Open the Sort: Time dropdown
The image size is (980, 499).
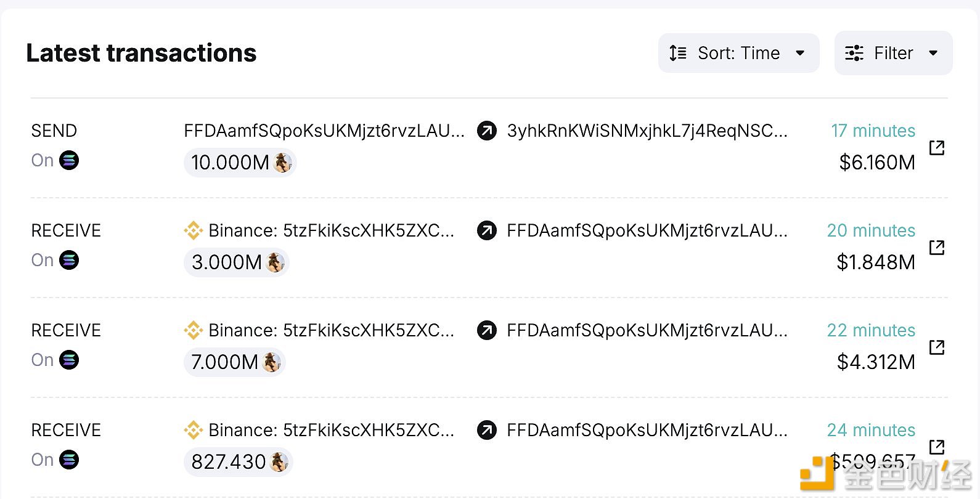click(738, 53)
